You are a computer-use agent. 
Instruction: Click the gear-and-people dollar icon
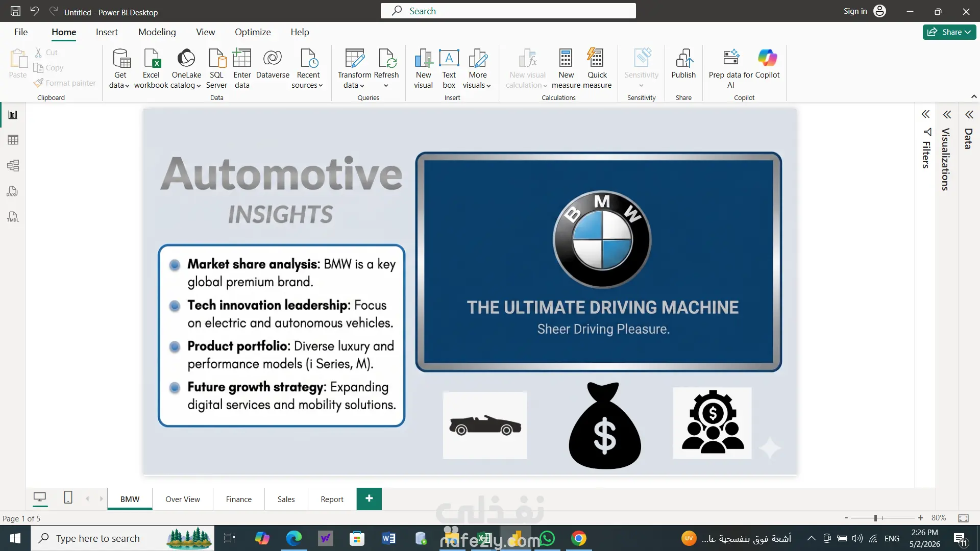tap(712, 423)
